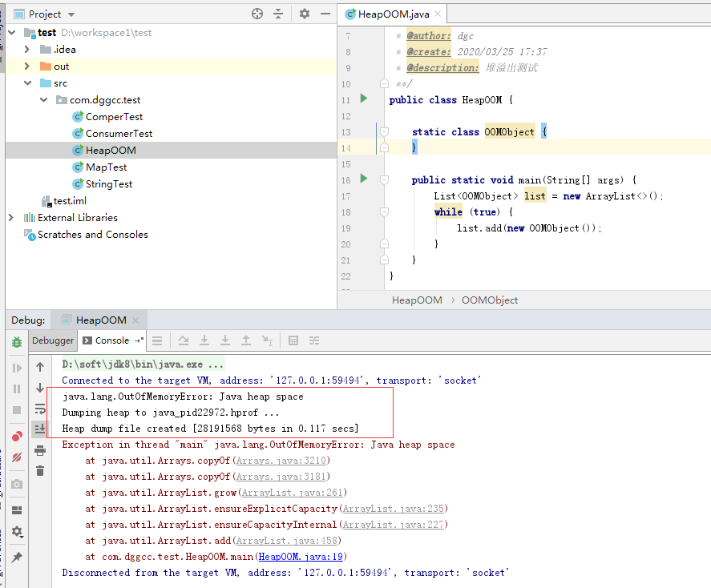
Task: Open the Project view dropdown
Action: point(71,14)
